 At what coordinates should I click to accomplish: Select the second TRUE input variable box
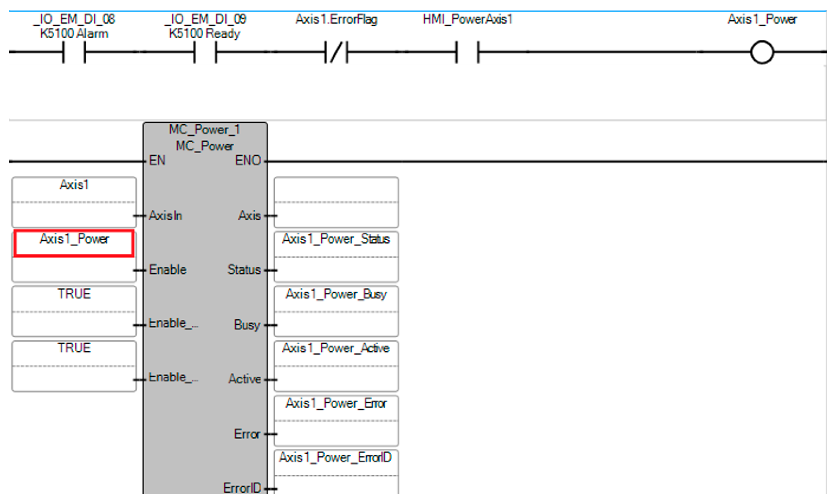click(74, 365)
